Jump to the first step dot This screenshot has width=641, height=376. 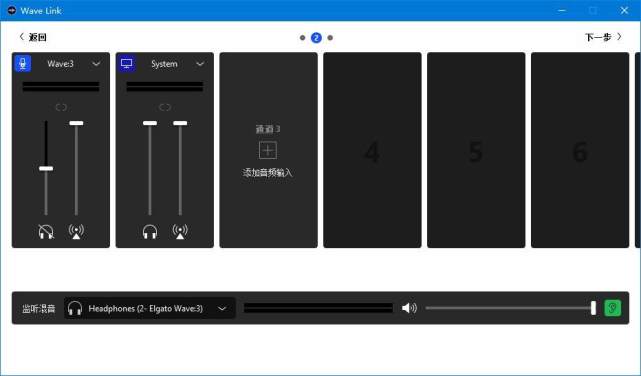click(303, 38)
